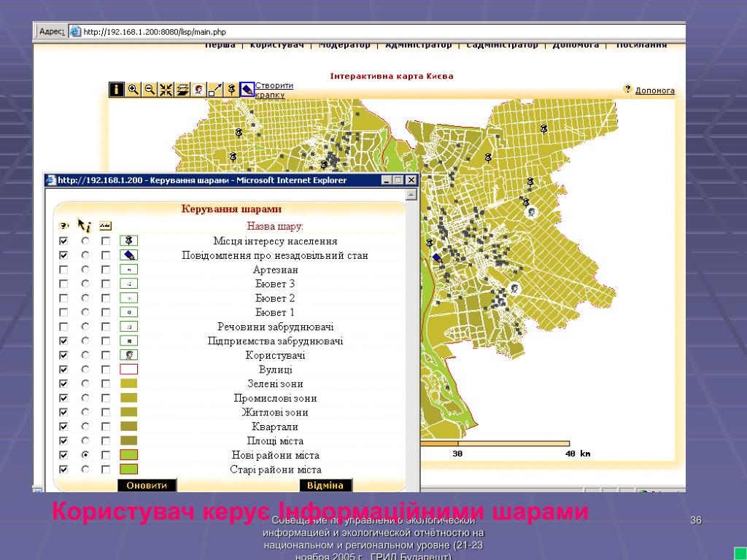Open the Допомога item in top menu
Image resolution: width=747 pixels, height=560 pixels.
pyautogui.click(x=576, y=45)
